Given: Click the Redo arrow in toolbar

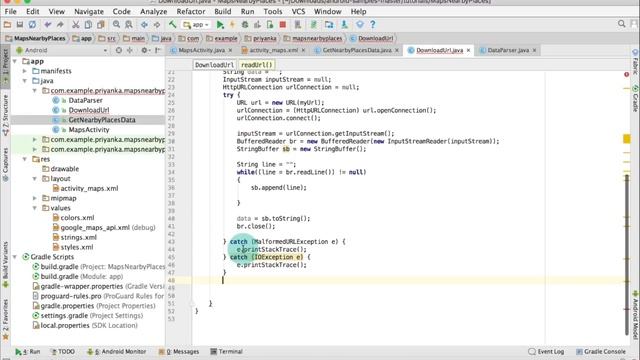Looking at the screenshot, I should 60,24.
